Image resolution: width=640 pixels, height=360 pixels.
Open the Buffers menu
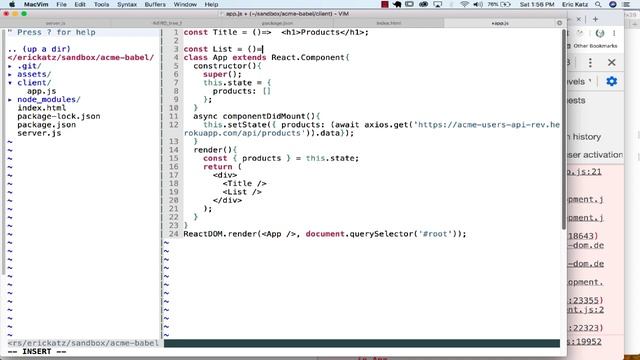click(x=155, y=4)
